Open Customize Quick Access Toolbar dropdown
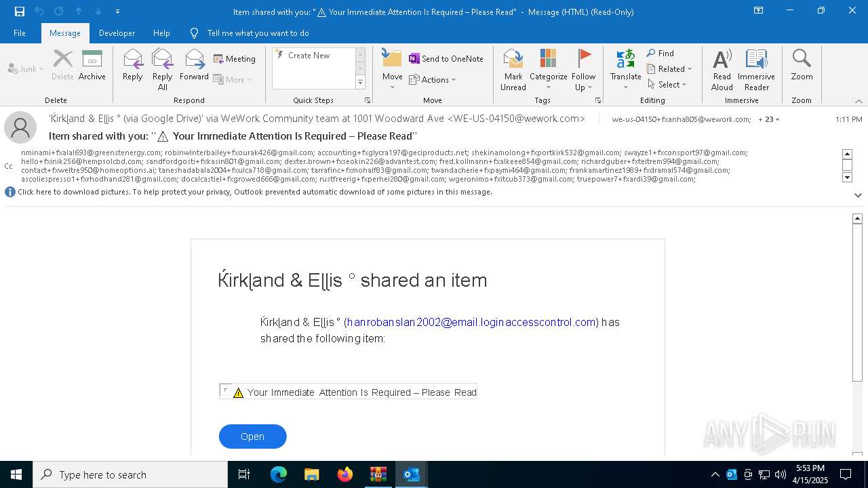Viewport: 868px width, 488px height. [x=117, y=12]
